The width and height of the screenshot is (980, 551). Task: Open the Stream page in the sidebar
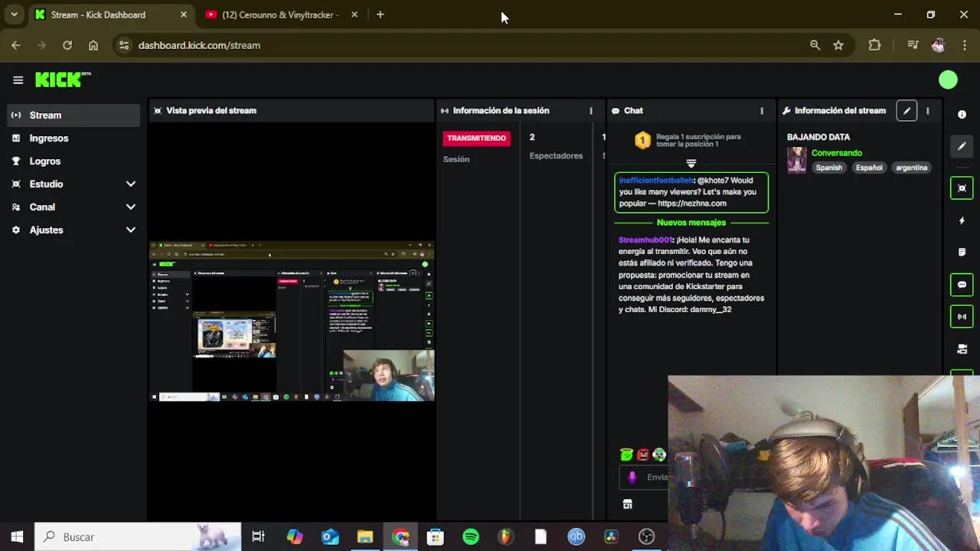click(73, 115)
